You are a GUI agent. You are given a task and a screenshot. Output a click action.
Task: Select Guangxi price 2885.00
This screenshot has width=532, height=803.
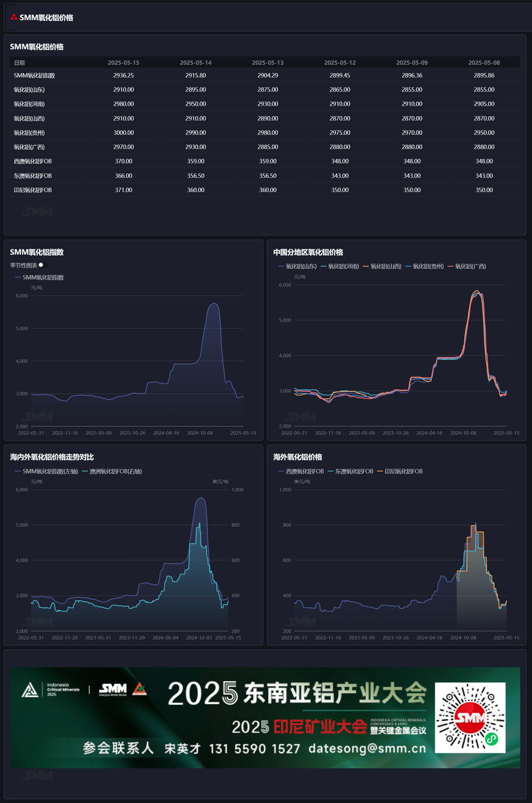tap(268, 147)
